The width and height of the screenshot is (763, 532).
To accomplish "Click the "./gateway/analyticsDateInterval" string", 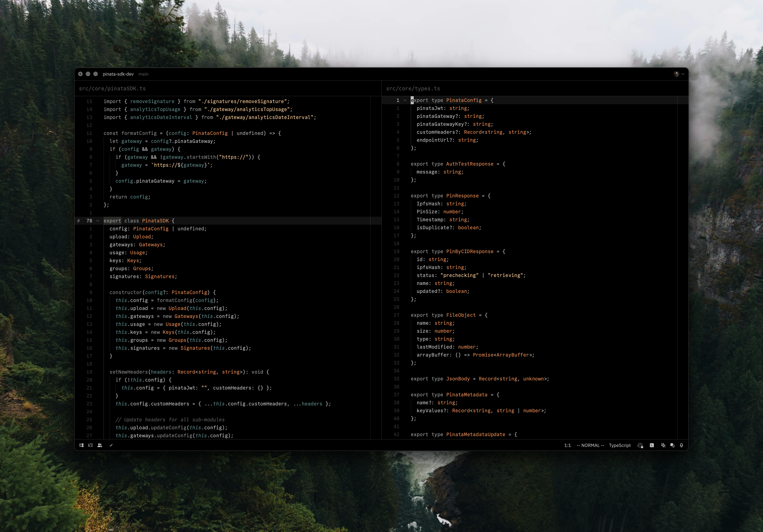I will (x=265, y=117).
